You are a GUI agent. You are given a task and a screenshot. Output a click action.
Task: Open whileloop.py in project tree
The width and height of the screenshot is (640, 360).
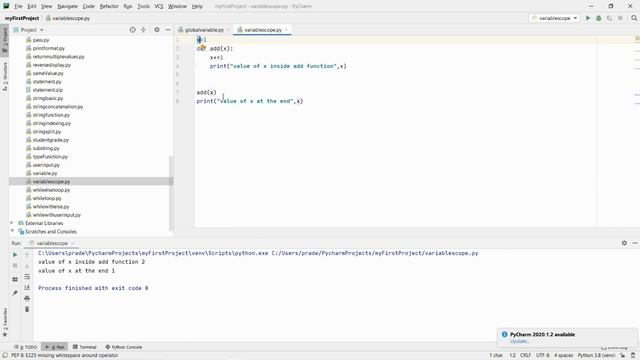pos(47,198)
